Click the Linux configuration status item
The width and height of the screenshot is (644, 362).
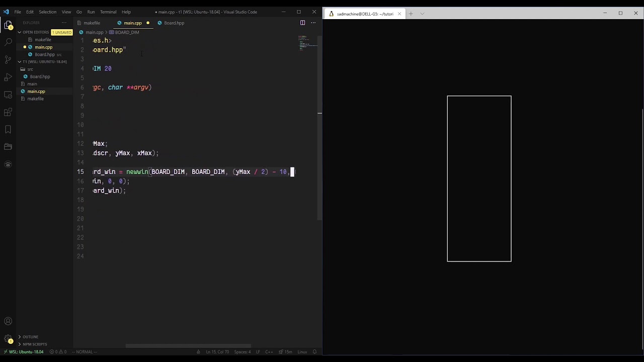click(x=302, y=352)
